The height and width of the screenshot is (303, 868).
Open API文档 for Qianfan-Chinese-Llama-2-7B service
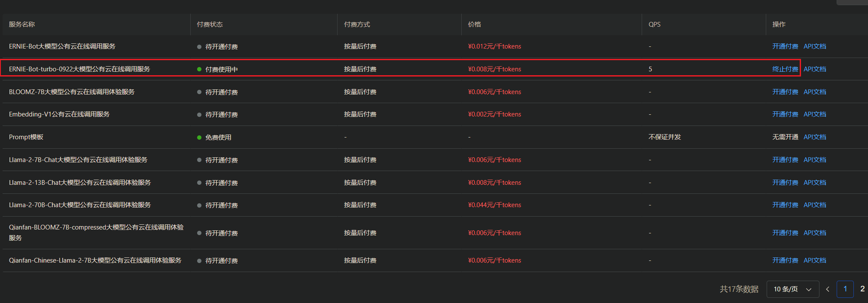click(x=815, y=260)
